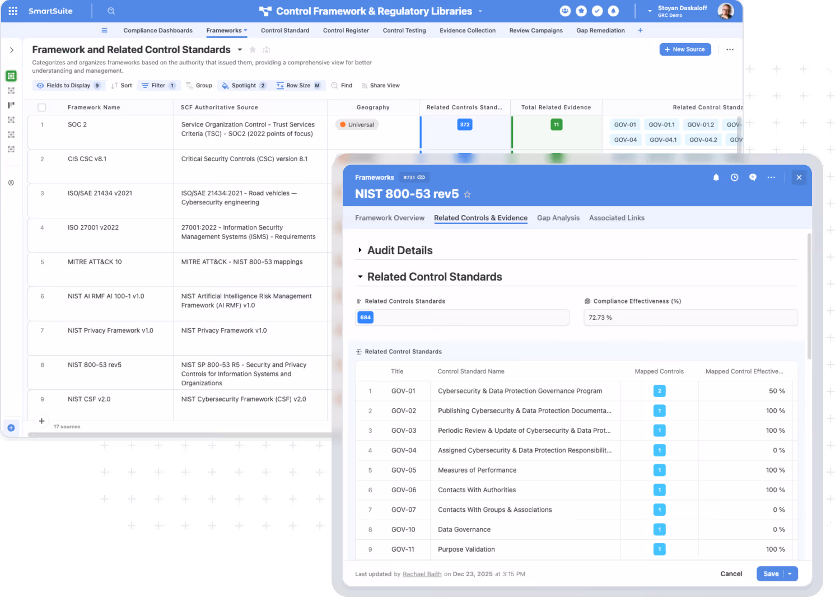840x616 pixels.
Task: Open Spotlight settings
Action: pyautogui.click(x=244, y=86)
